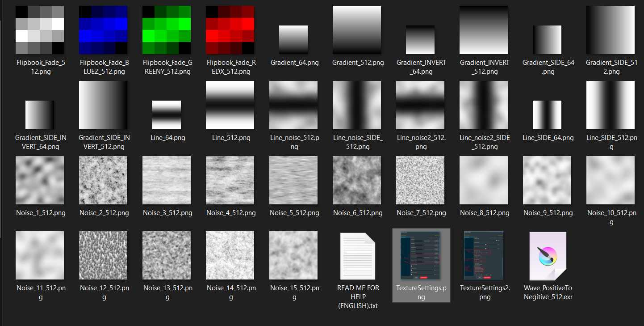Click the Line_noise_SIDE_512.png thumbnail
Viewport: 644px width, 326px height.
coord(357,105)
